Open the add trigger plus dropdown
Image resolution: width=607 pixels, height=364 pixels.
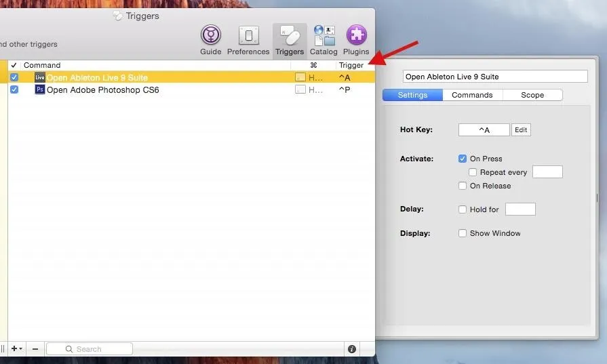(x=16, y=349)
